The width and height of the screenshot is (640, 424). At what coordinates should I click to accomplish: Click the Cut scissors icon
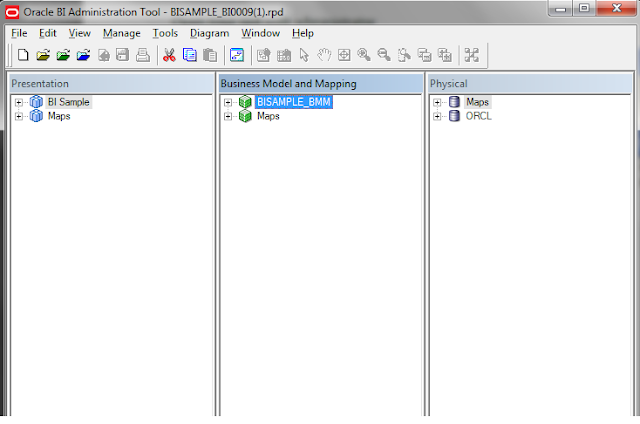pyautogui.click(x=169, y=55)
